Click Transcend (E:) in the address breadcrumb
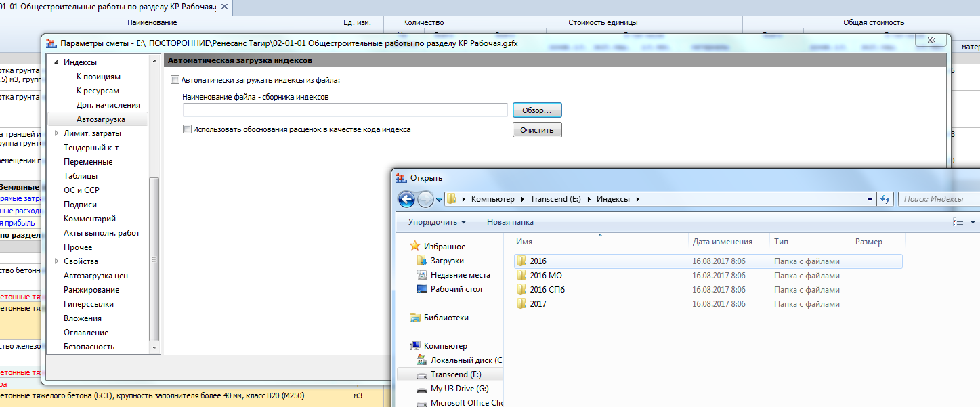Screen dimensions: 980x407 [557, 199]
